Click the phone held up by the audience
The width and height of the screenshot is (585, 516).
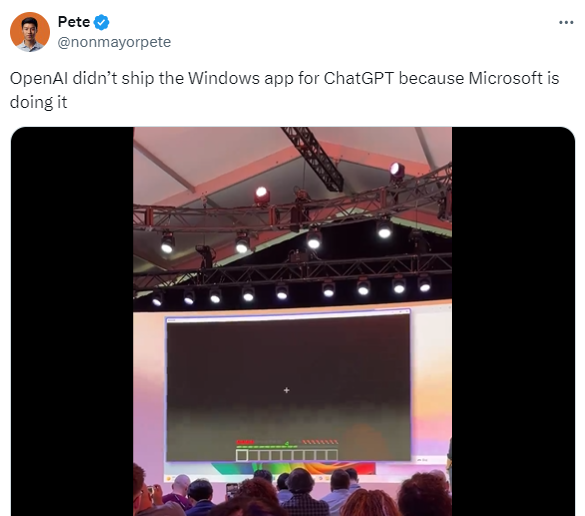click(x=232, y=490)
